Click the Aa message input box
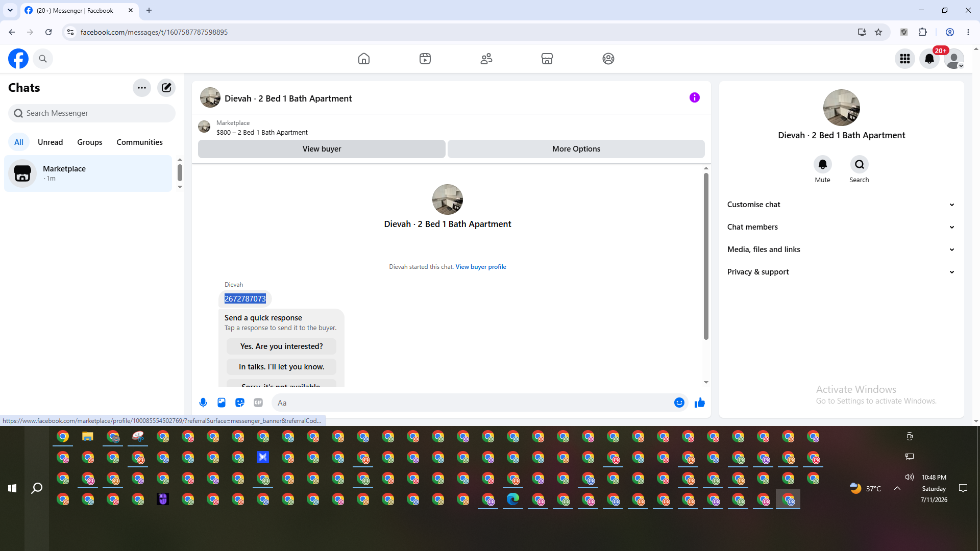 (x=472, y=403)
